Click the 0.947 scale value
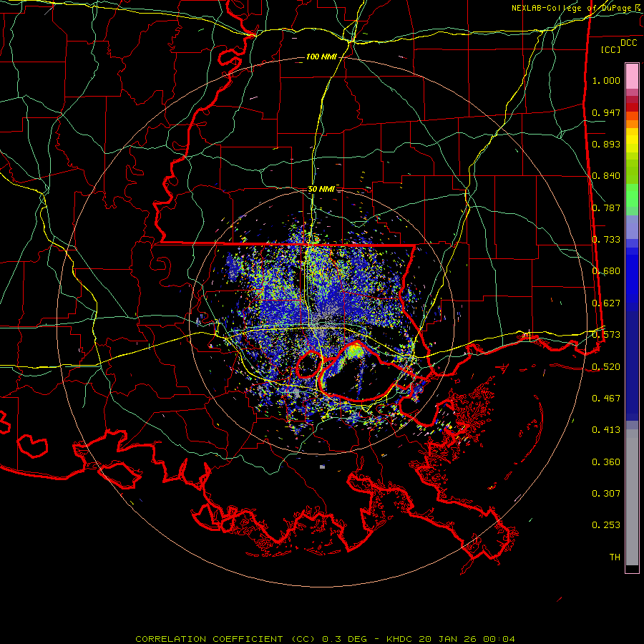The image size is (644, 644). point(606,112)
